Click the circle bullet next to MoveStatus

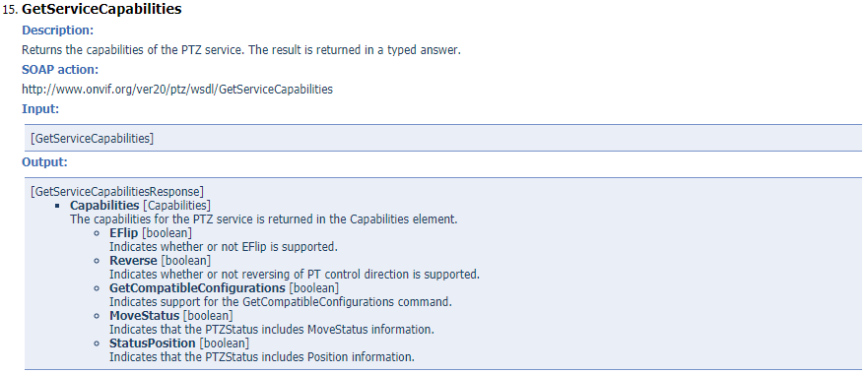click(x=97, y=316)
